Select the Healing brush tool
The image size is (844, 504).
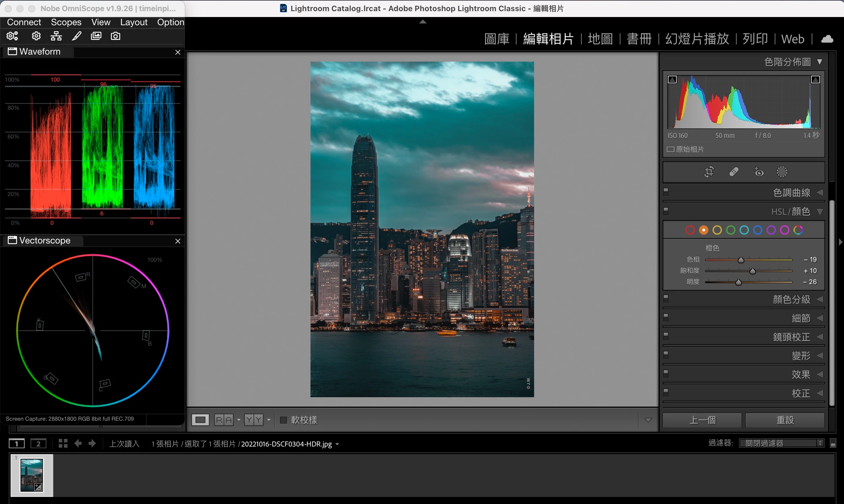(734, 172)
